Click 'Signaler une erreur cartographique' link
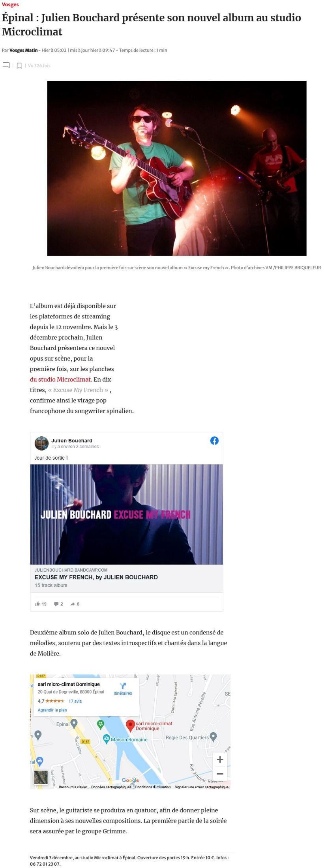 (x=201, y=787)
